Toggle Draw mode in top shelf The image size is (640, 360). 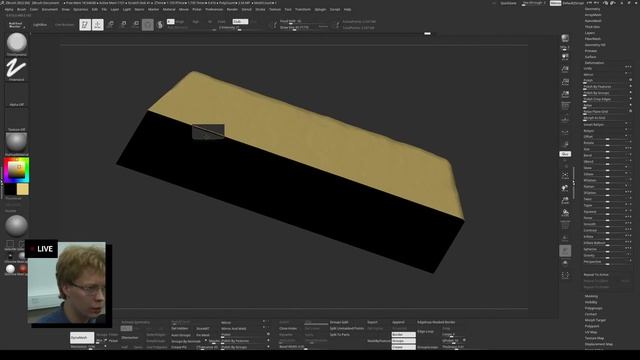click(98, 25)
